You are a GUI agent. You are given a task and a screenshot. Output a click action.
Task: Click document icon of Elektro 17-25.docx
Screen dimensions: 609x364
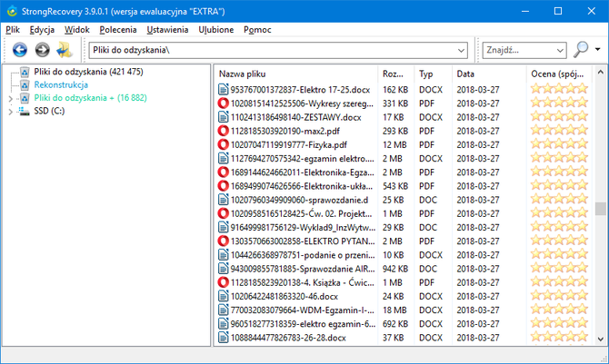coord(223,90)
